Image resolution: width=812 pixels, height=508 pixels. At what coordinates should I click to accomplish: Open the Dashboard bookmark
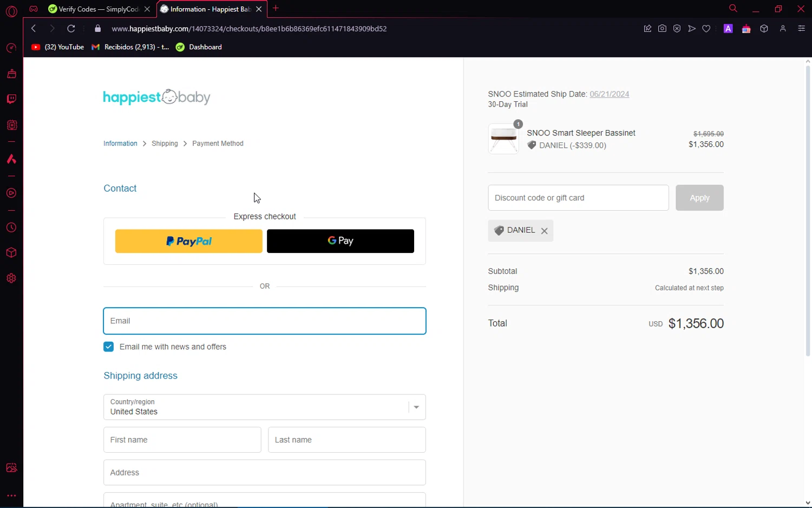coord(199,47)
